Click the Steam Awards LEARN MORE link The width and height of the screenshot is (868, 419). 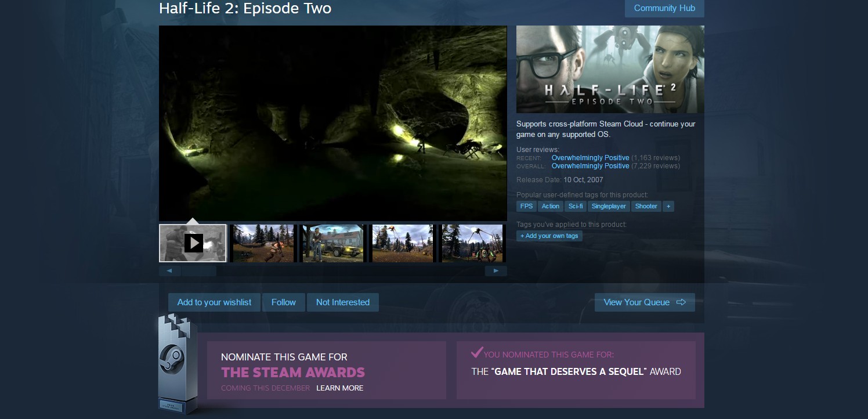[x=340, y=388]
